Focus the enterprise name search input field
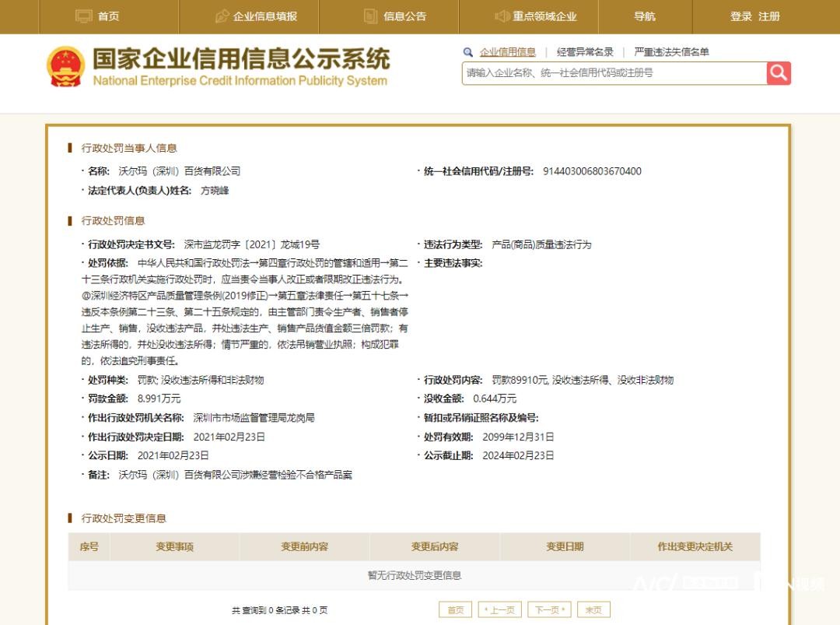840x625 pixels. tap(613, 73)
